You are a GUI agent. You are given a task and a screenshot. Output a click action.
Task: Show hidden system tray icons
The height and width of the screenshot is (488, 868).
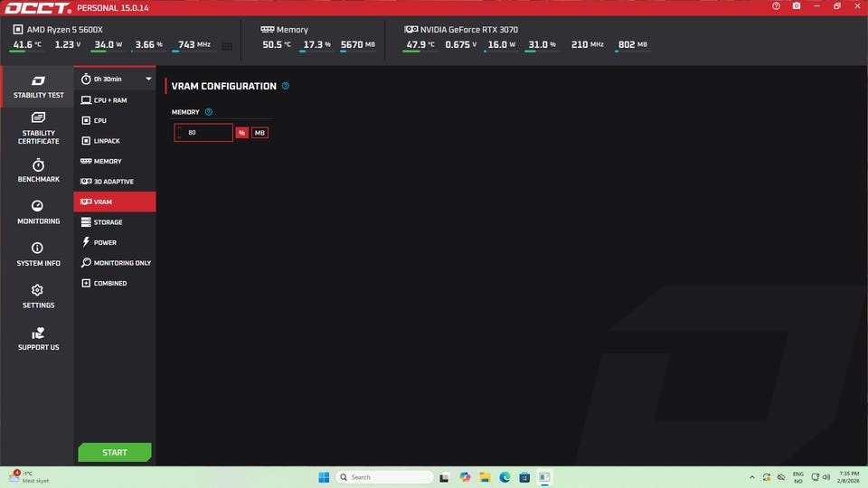click(x=751, y=477)
